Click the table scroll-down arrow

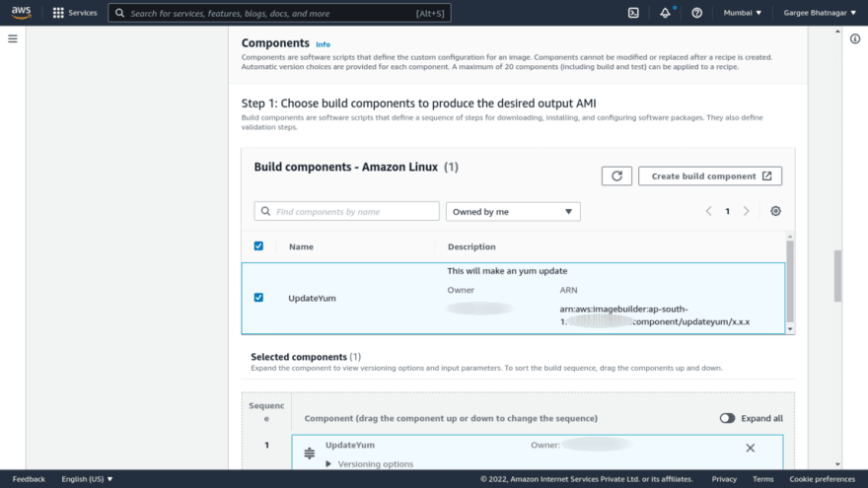pyautogui.click(x=790, y=329)
